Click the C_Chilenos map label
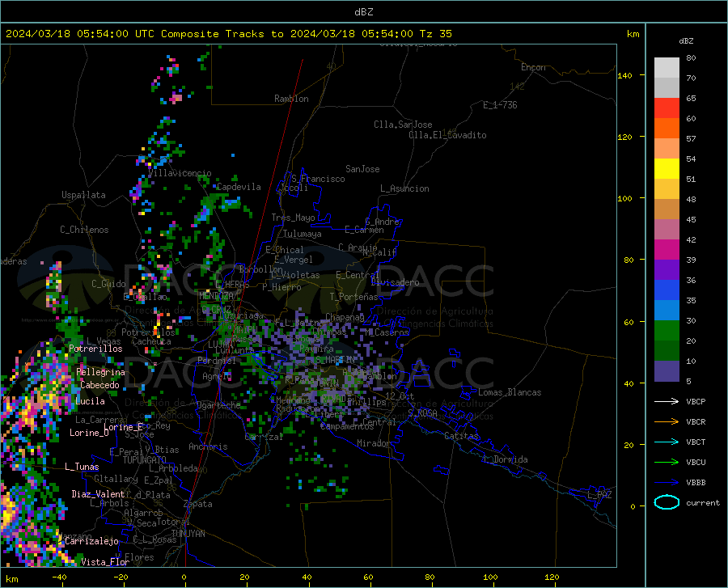The width and height of the screenshot is (728, 588). [84, 230]
